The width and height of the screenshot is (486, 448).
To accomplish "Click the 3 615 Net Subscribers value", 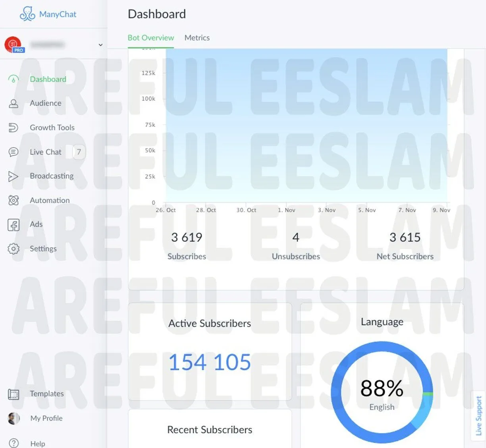I will (x=405, y=237).
